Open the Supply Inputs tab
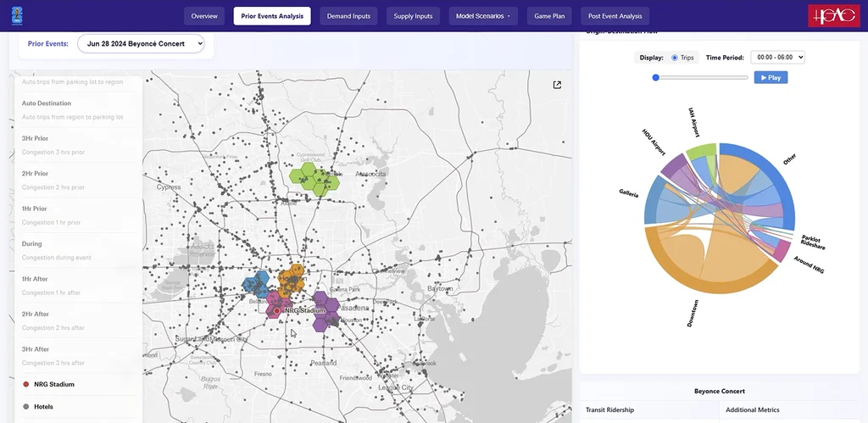 coord(413,16)
